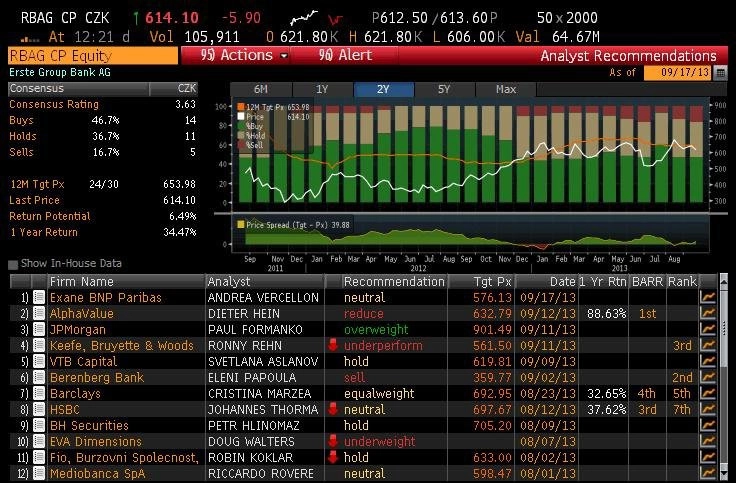Toggle Show In-House Data checkbox
This screenshot has width=736, height=483.
(x=13, y=264)
